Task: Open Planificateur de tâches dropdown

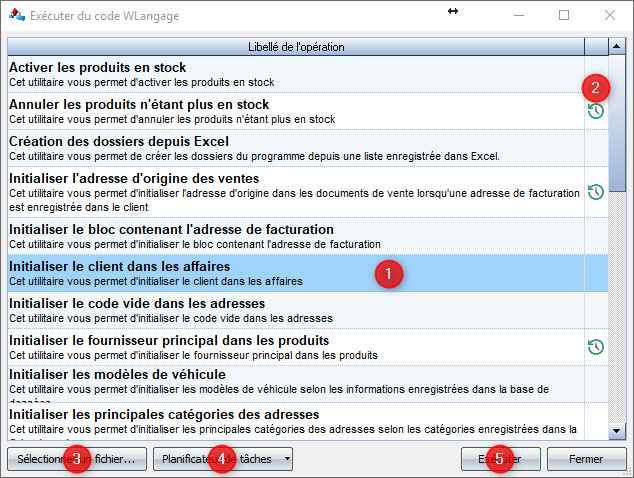Action: coord(288,459)
